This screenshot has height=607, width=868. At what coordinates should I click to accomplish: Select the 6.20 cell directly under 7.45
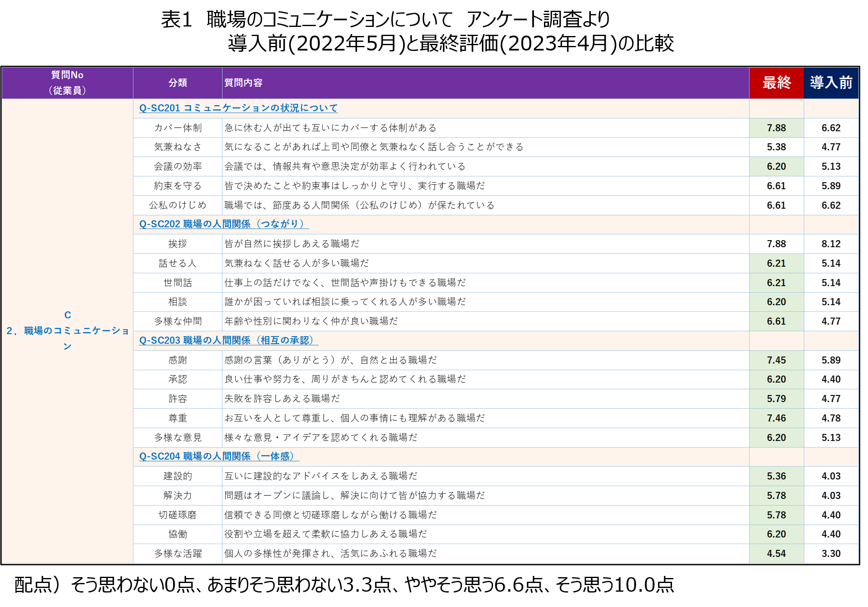pyautogui.click(x=776, y=379)
